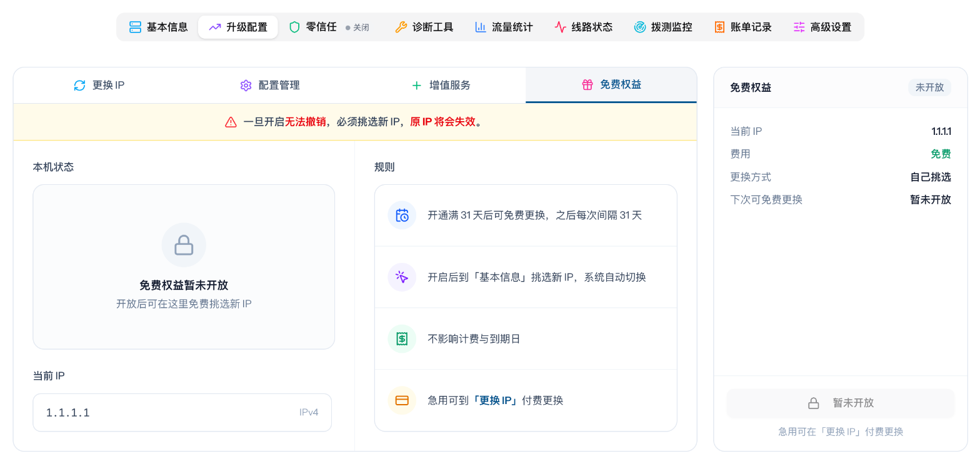Open the 流量统计 navigation tab

pos(504,27)
